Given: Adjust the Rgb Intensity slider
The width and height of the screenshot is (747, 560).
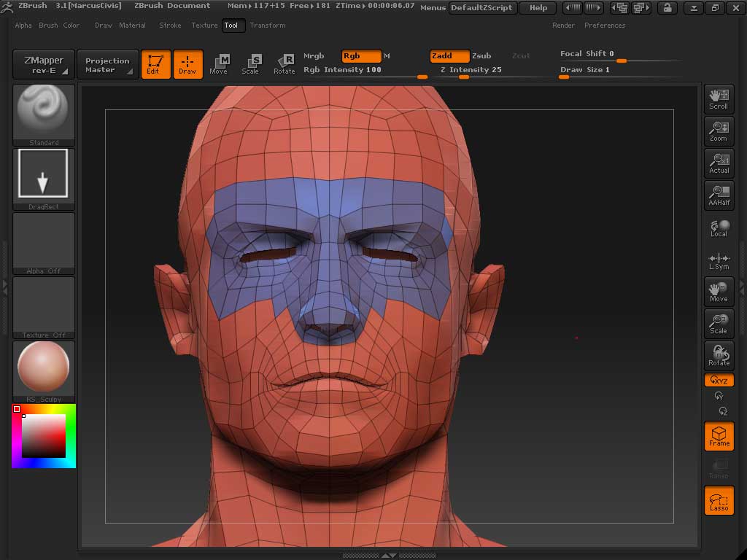Looking at the screenshot, I should point(365,71).
